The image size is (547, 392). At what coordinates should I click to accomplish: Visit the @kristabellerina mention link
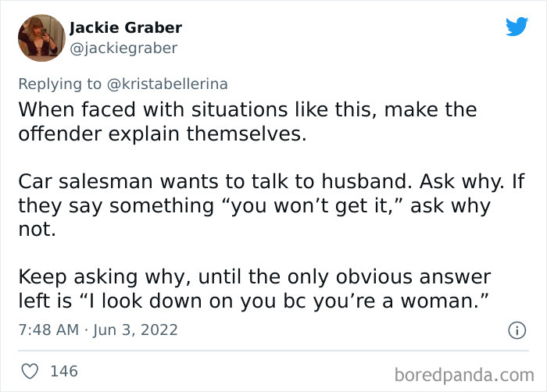(167, 84)
